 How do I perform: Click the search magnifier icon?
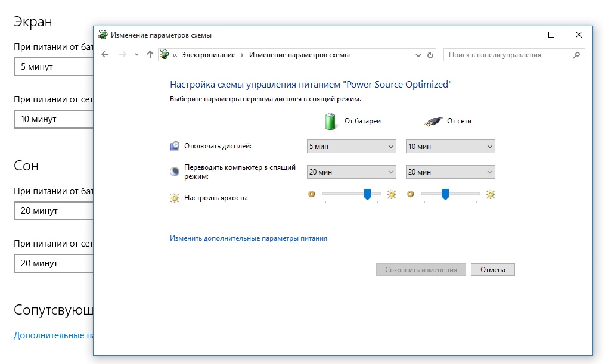[x=576, y=55]
